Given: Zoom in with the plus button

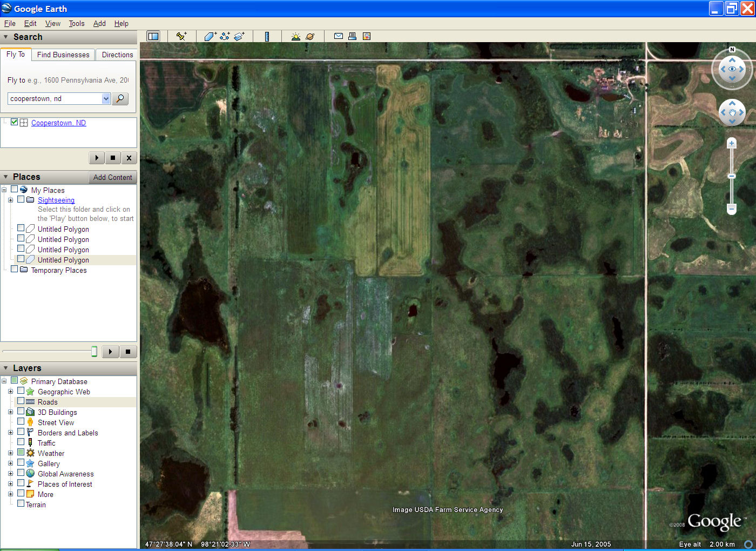Looking at the screenshot, I should tap(732, 143).
